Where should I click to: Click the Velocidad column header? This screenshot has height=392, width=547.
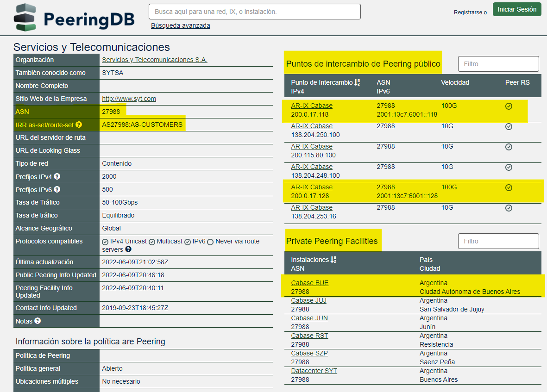[x=455, y=82]
